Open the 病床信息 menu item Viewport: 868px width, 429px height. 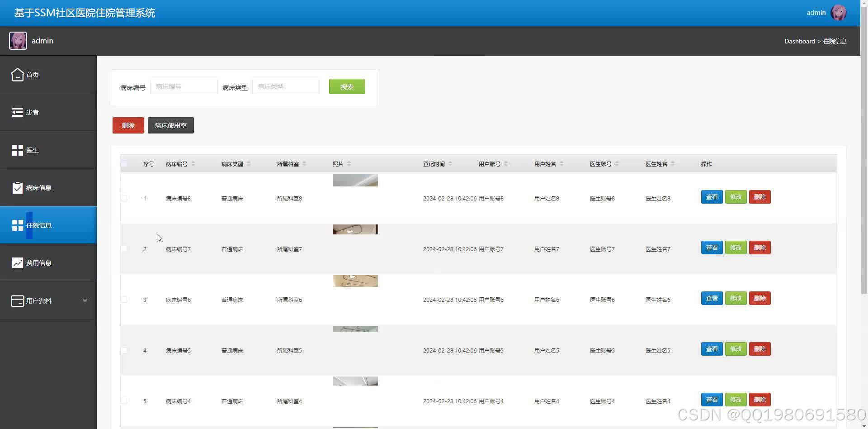(48, 187)
